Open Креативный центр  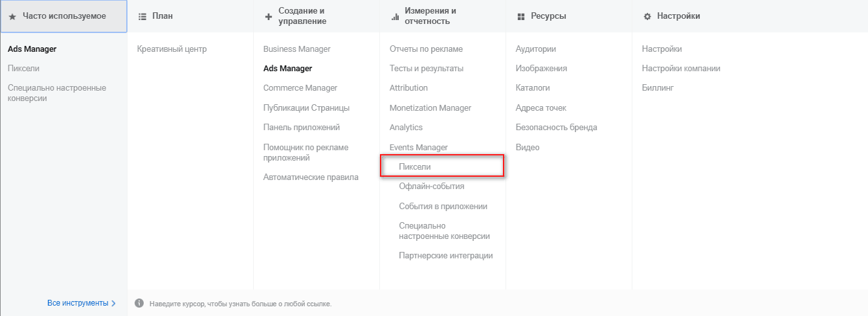pos(172,49)
